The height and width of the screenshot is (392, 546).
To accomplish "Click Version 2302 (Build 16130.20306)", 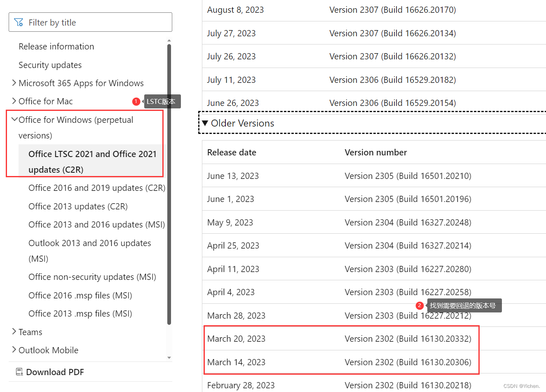I will click(x=408, y=362).
